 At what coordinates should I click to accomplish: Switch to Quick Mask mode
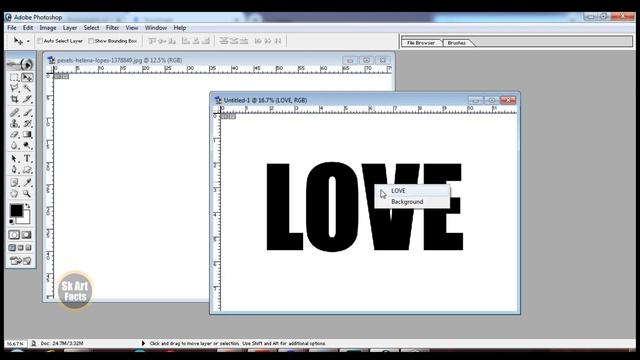point(27,235)
